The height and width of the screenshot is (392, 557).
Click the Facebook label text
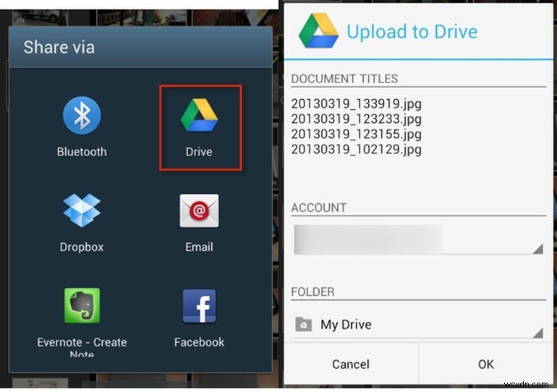[x=199, y=342]
